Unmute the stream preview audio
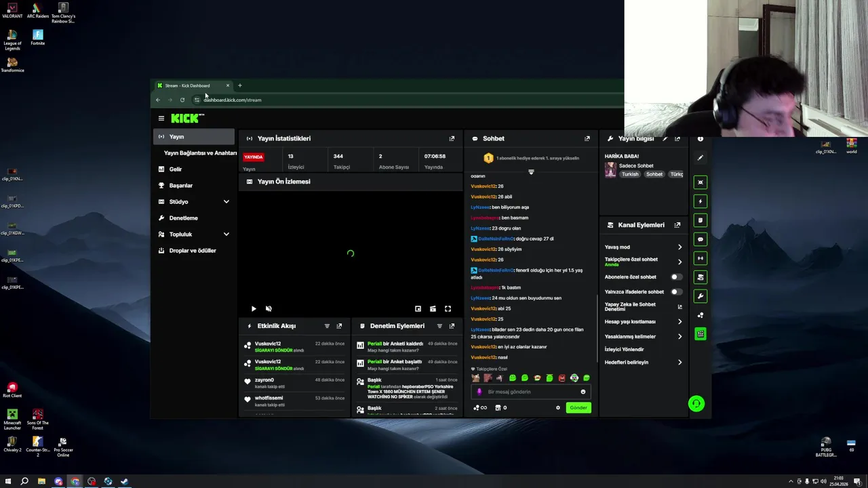This screenshot has height=488, width=868. click(x=269, y=309)
